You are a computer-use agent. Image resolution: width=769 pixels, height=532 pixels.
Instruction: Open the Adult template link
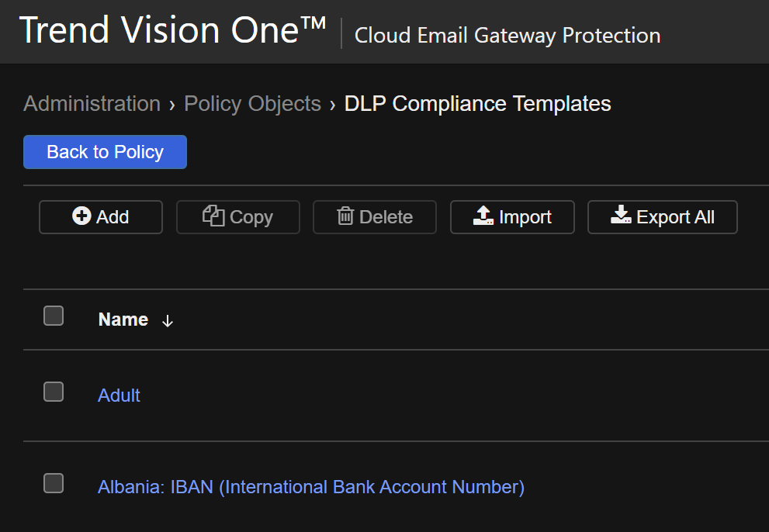119,396
